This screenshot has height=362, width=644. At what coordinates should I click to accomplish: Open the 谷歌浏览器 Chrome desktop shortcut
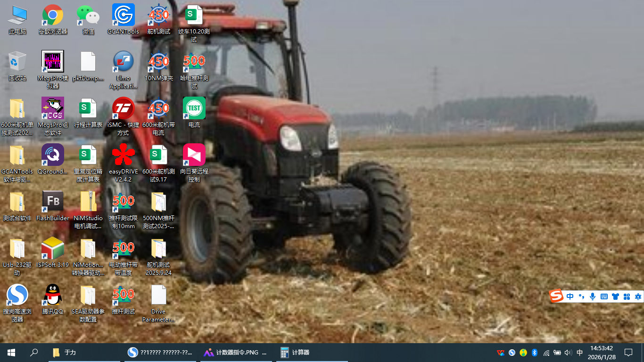53,16
